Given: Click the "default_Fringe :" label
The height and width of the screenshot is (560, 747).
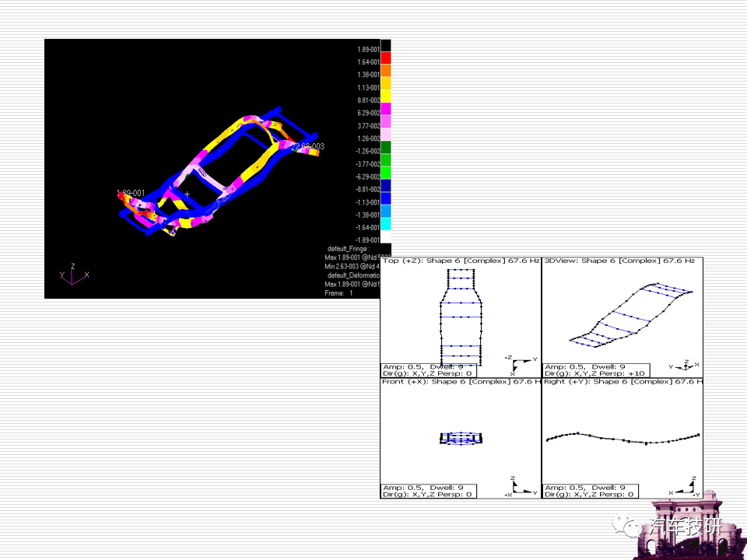Looking at the screenshot, I should point(349,249).
